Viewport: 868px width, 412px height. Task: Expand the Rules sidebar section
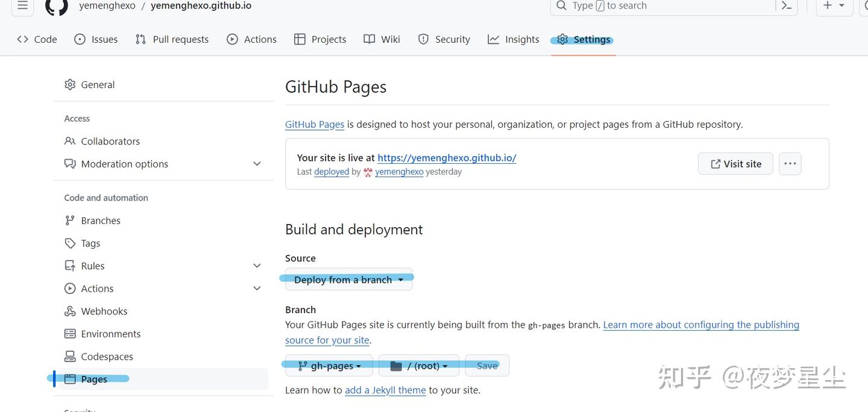(257, 266)
